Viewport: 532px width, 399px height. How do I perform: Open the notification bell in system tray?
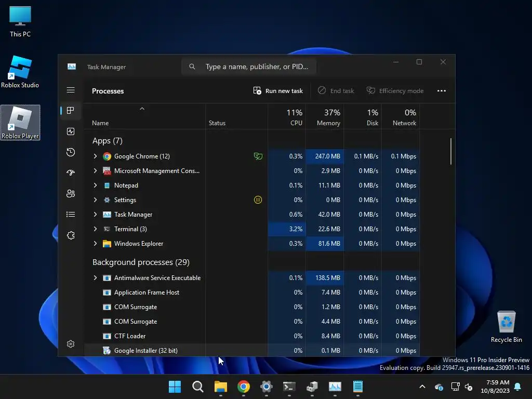click(x=518, y=387)
